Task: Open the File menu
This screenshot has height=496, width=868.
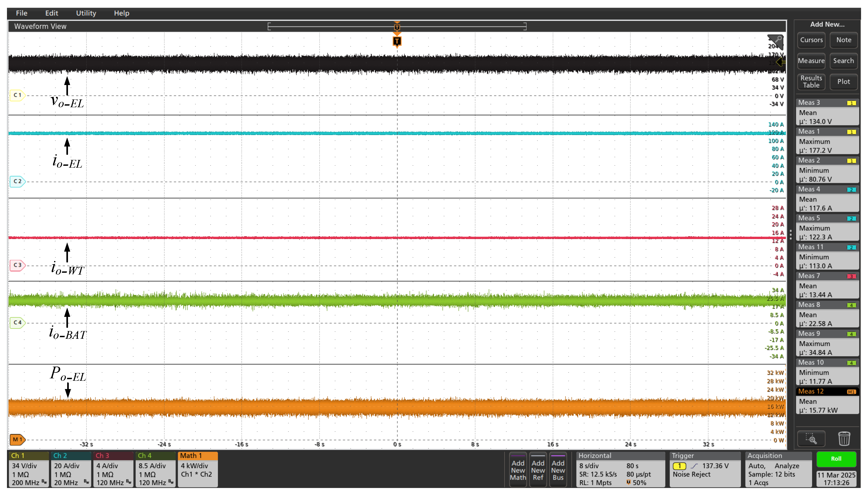Action: coord(21,13)
